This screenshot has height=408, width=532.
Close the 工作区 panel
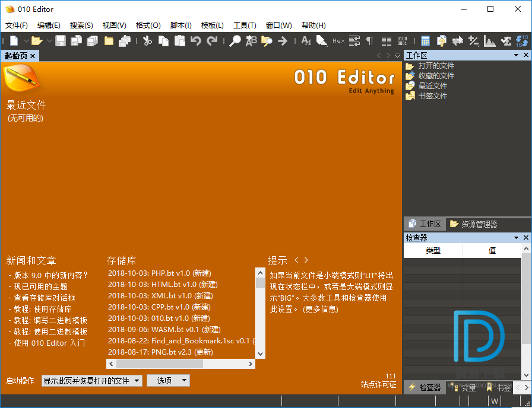point(526,55)
